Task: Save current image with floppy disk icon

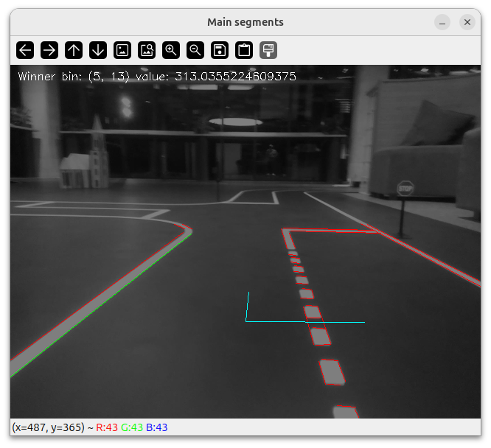Action: (220, 50)
